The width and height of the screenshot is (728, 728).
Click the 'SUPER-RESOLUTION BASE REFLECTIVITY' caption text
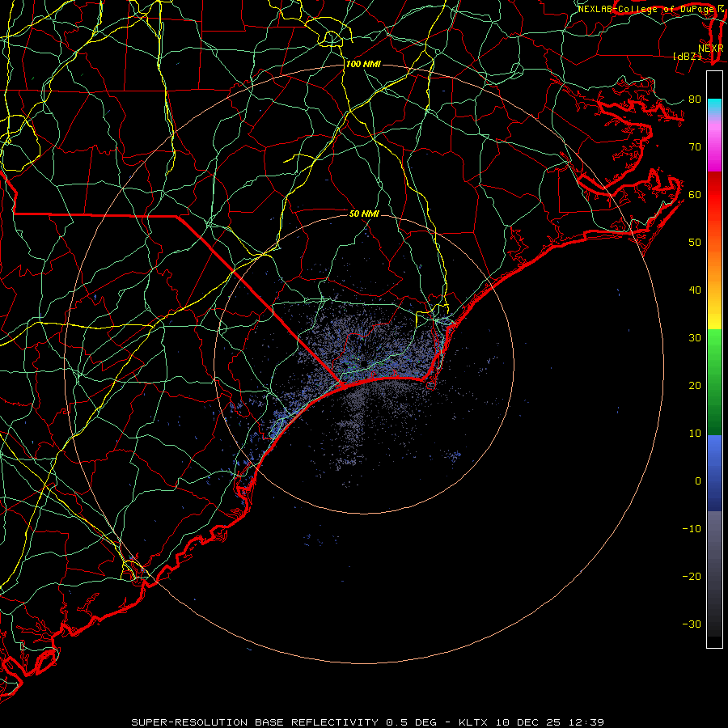[255, 722]
